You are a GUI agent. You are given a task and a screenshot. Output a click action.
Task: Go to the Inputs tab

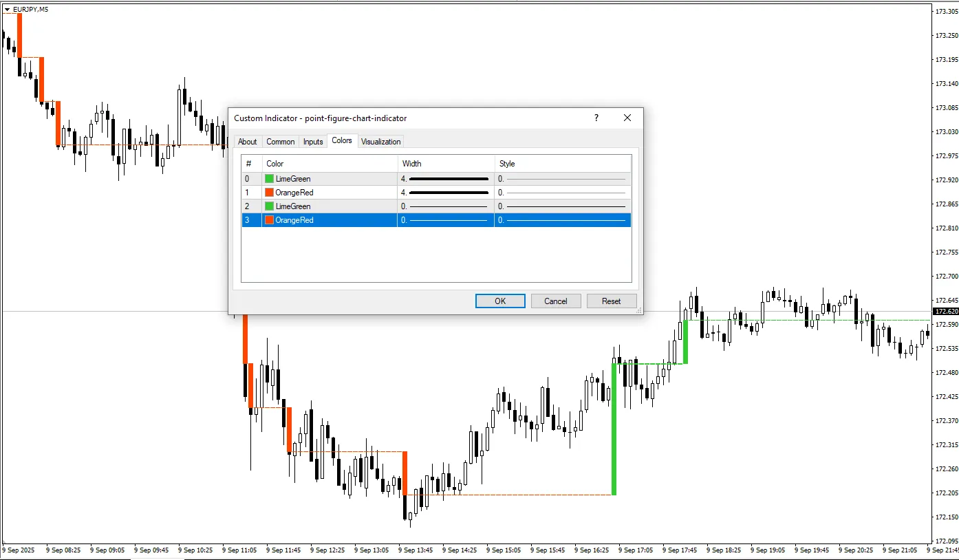(313, 142)
